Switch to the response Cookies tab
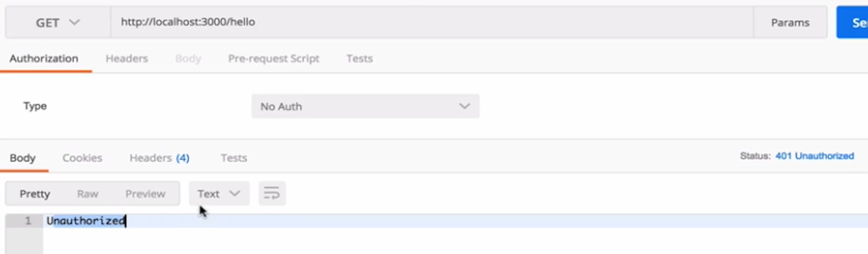868x254 pixels. [x=82, y=158]
